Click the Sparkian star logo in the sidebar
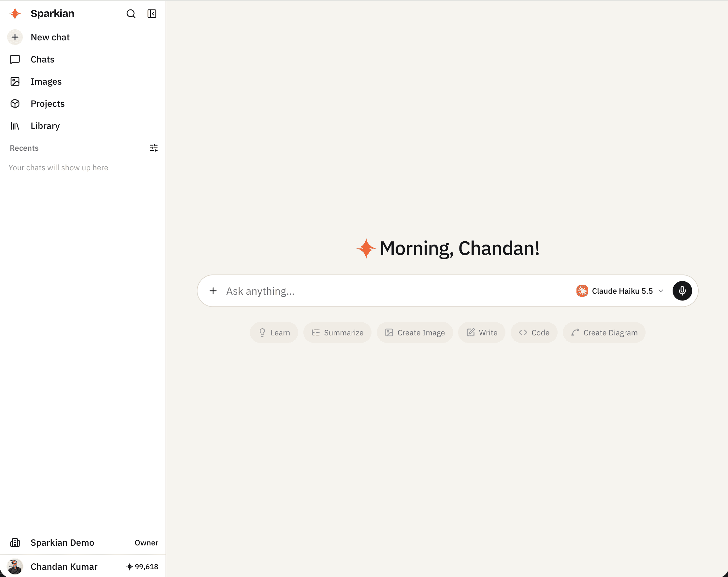The height and width of the screenshot is (577, 728). 15,14
